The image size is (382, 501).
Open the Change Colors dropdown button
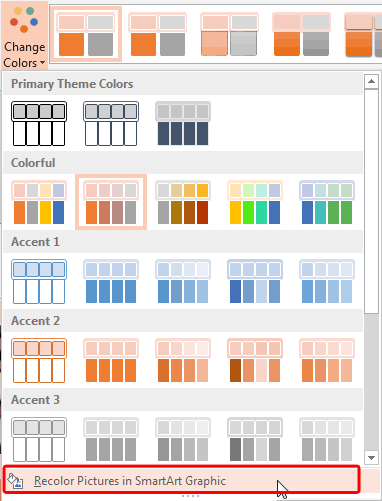[x=24, y=35]
